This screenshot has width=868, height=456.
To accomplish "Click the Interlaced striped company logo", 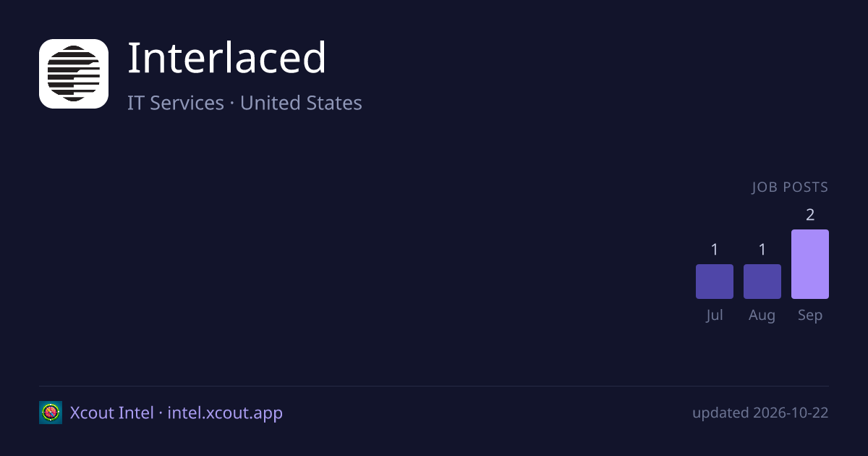I will 74,74.
